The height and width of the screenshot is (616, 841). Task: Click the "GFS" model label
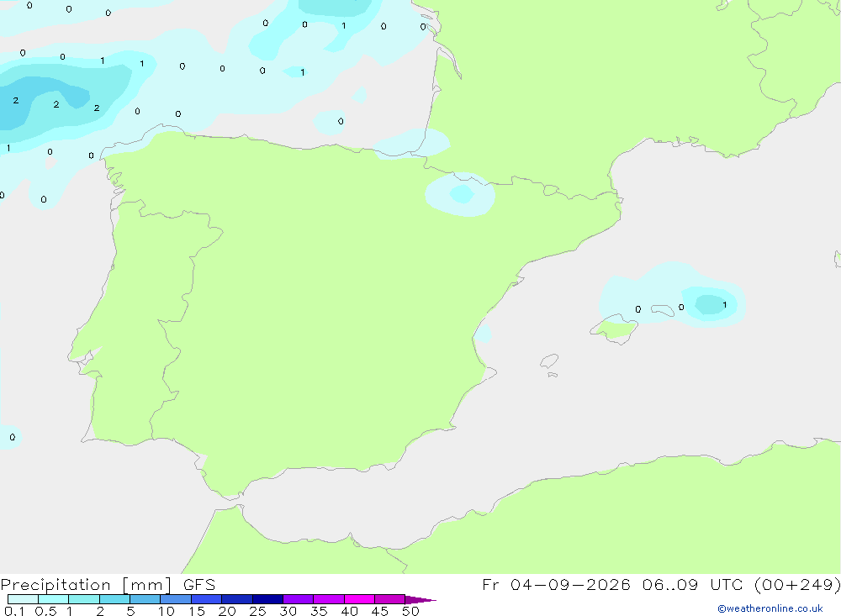pyautogui.click(x=199, y=585)
